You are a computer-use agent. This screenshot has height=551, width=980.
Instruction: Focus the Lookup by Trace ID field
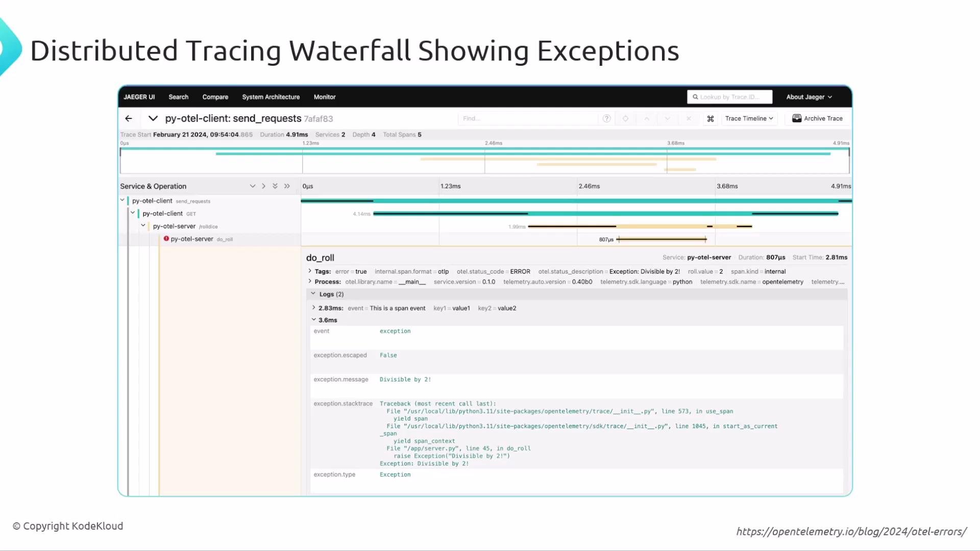tap(730, 97)
